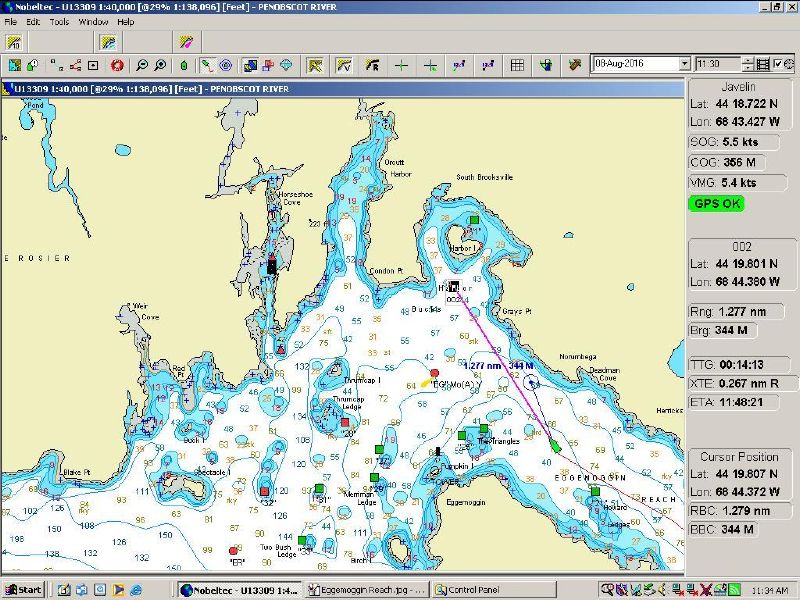
Task: Open the File menu
Action: (x=10, y=21)
